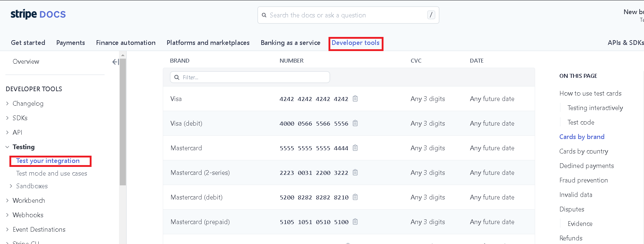The image size is (644, 244).
Task: Expand the Webhooks section
Action: pyautogui.click(x=8, y=215)
